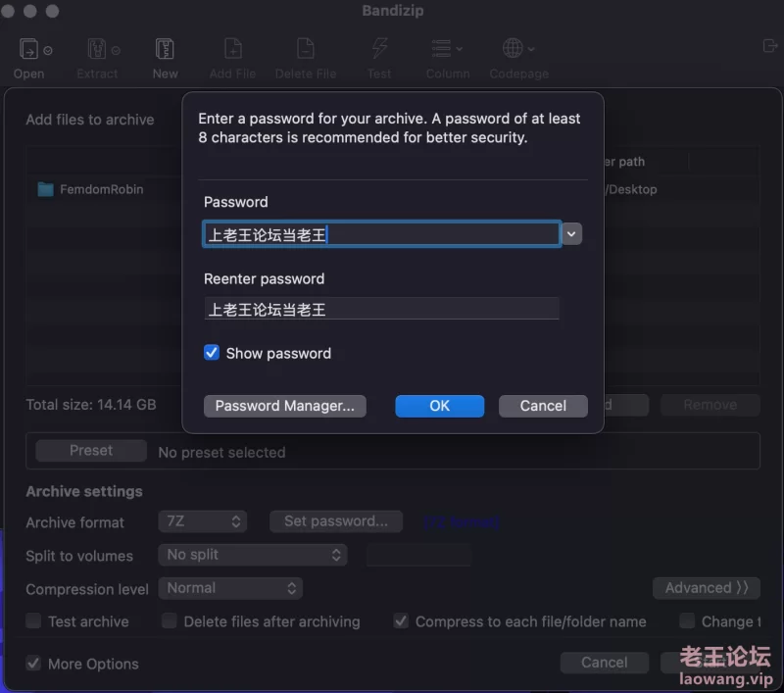This screenshot has height=693, width=784.
Task: Click the Remove button in file list
Action: [710, 405]
